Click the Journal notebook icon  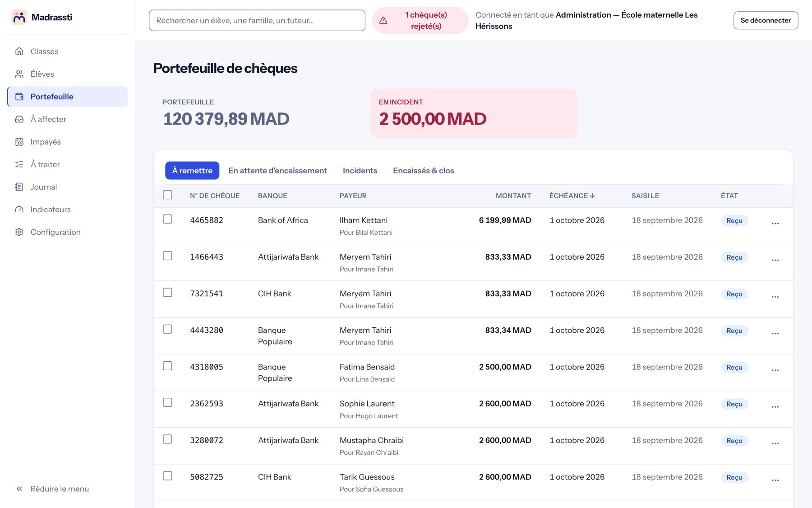click(x=19, y=187)
